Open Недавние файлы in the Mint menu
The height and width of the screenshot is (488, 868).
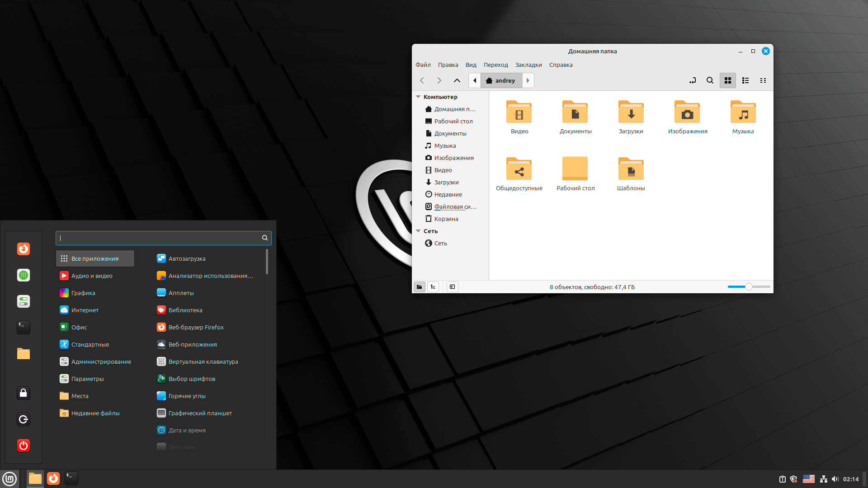[95, 413]
